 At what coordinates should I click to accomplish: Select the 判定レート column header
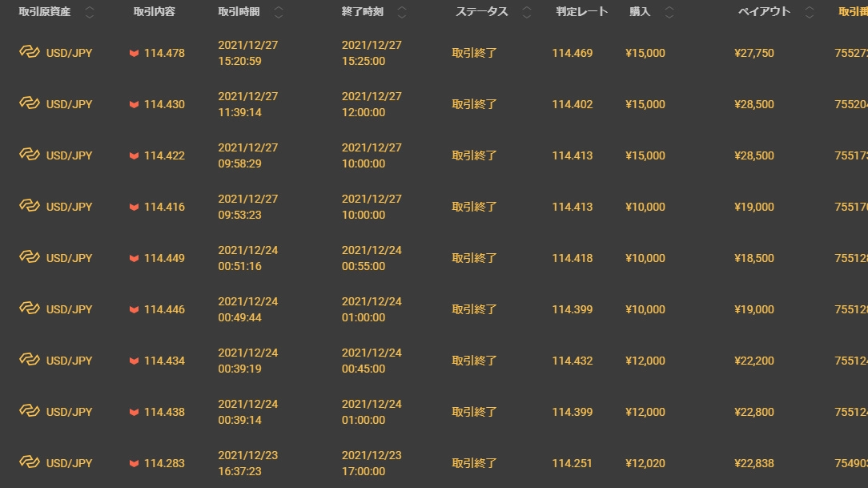[582, 12]
